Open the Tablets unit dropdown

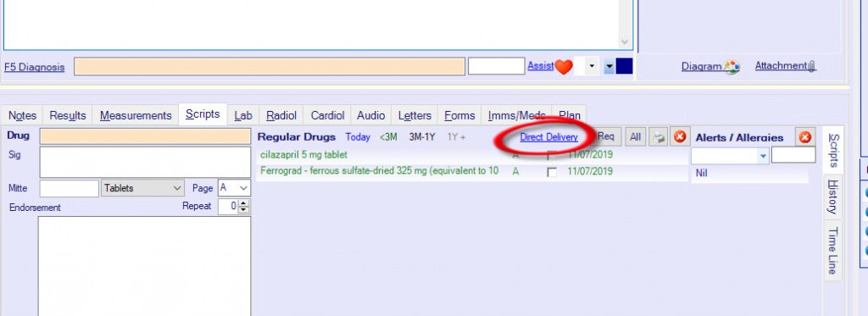tap(142, 188)
